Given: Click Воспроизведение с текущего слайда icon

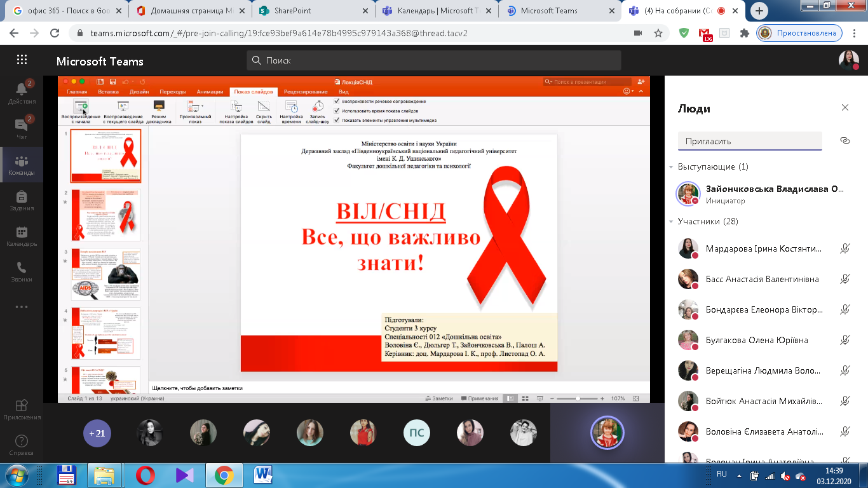Looking at the screenshot, I should 123,106.
